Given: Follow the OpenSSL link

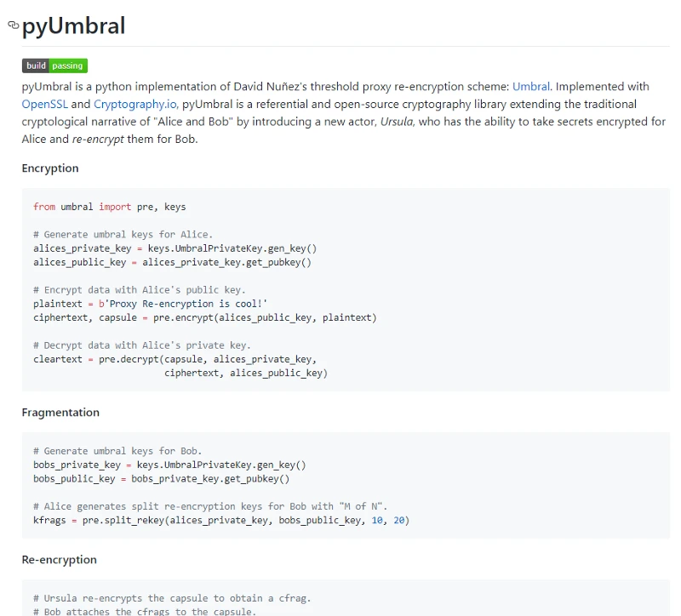Looking at the screenshot, I should pyautogui.click(x=45, y=104).
